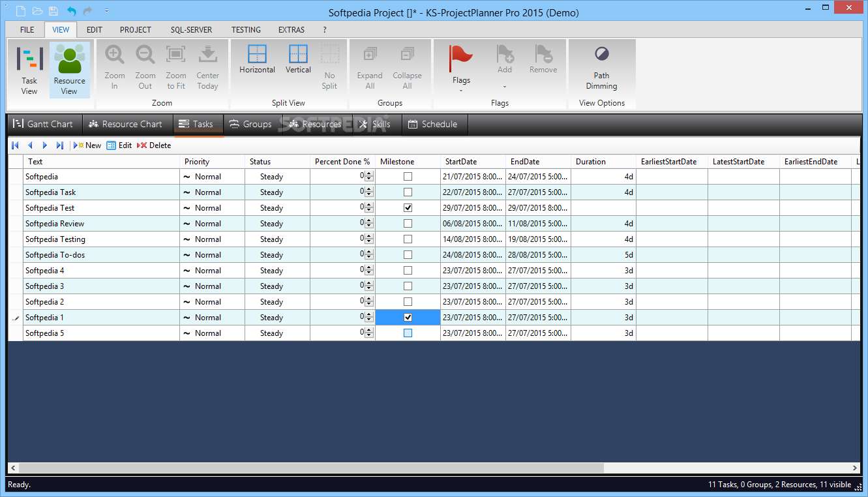Click the New document icon in title bar
This screenshot has height=497, width=868.
pyautogui.click(x=21, y=11)
